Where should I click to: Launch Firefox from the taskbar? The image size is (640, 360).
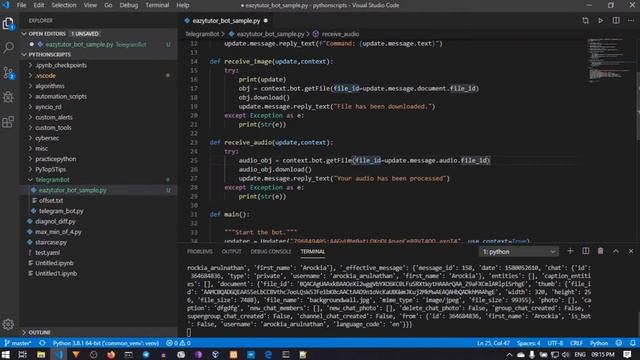111,355
